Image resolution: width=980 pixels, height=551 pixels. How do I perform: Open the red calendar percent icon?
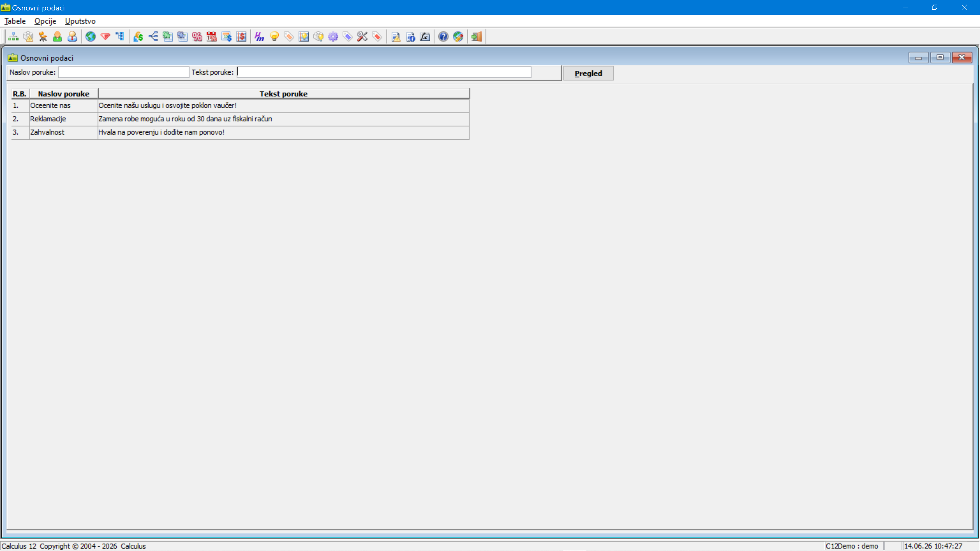tap(212, 36)
